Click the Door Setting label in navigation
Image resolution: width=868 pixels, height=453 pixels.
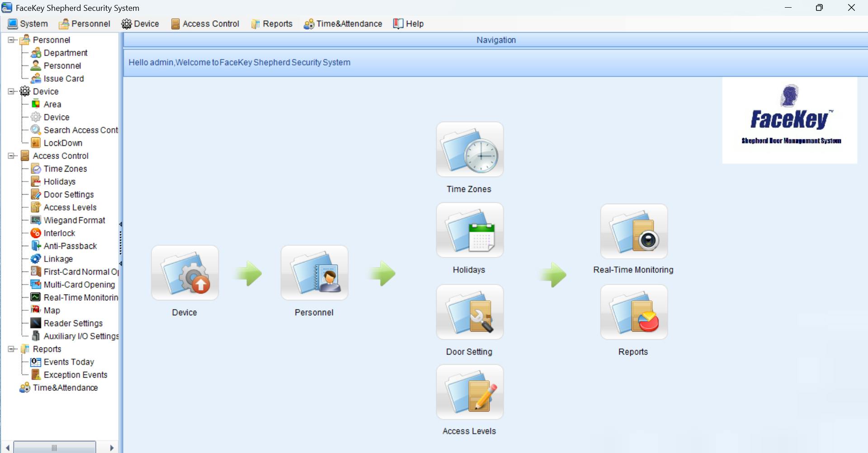pyautogui.click(x=469, y=352)
